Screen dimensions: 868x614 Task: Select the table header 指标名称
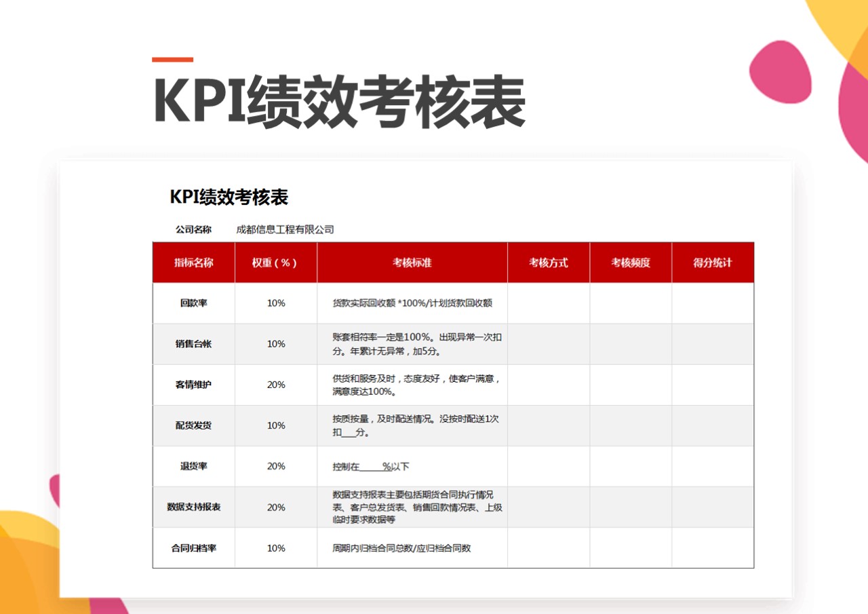[195, 262]
